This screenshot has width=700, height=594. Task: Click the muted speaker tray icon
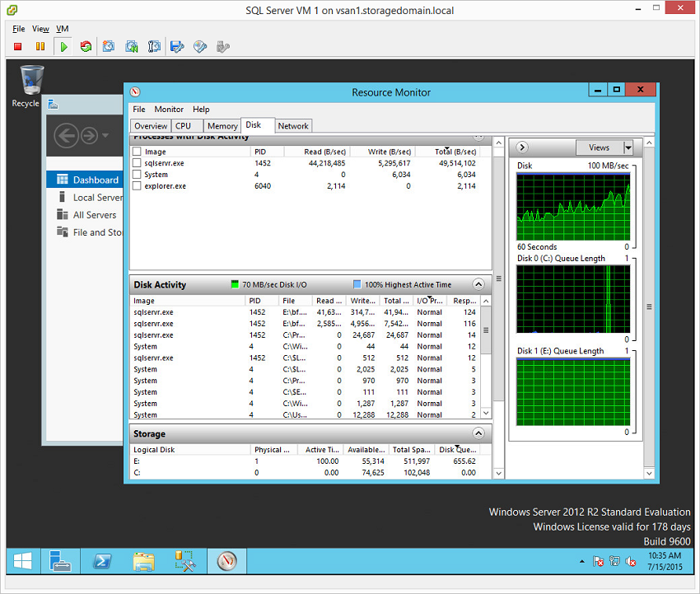click(631, 561)
